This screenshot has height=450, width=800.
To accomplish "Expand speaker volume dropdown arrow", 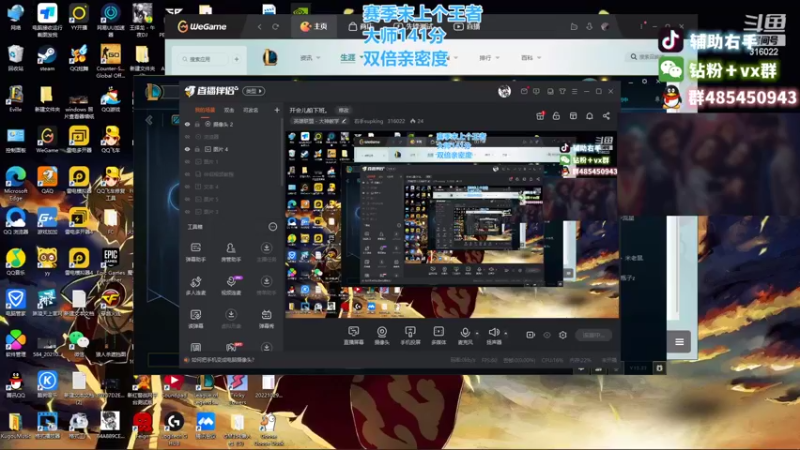I will click(x=506, y=334).
